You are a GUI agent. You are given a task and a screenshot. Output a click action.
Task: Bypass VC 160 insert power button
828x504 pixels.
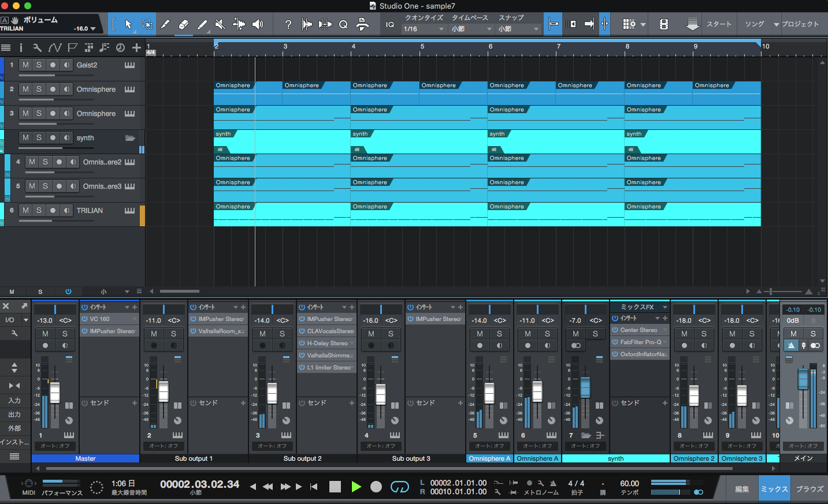[84, 319]
